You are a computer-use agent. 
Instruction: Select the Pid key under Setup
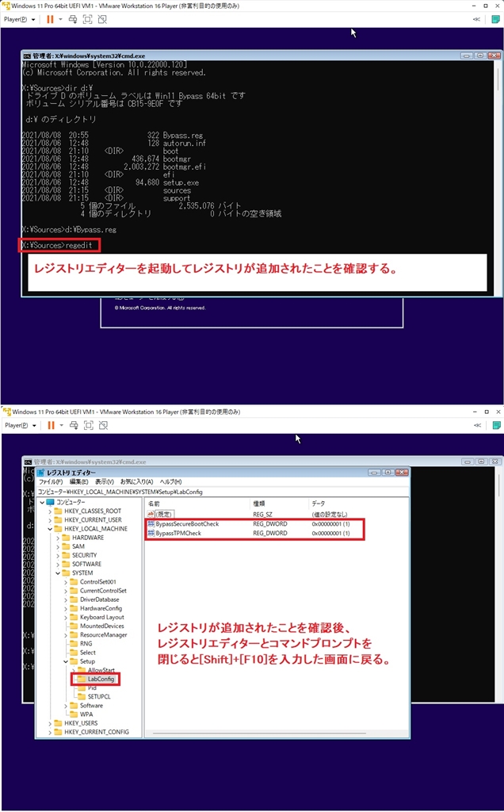click(x=92, y=688)
